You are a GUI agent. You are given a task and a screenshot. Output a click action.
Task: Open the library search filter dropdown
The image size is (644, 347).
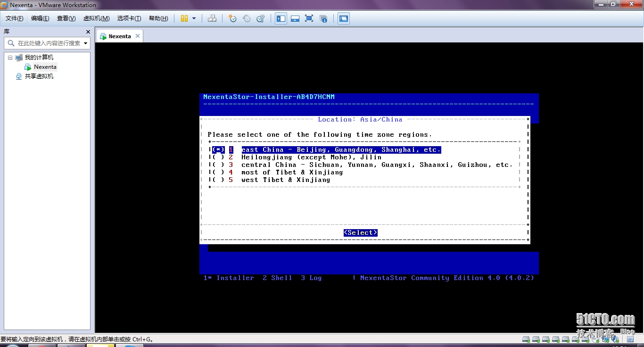click(85, 43)
